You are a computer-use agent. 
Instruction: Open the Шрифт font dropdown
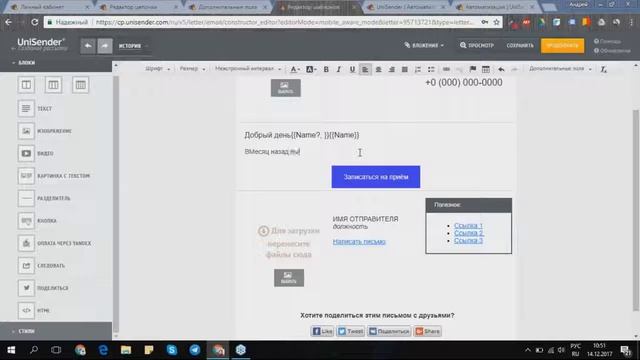[x=158, y=69]
